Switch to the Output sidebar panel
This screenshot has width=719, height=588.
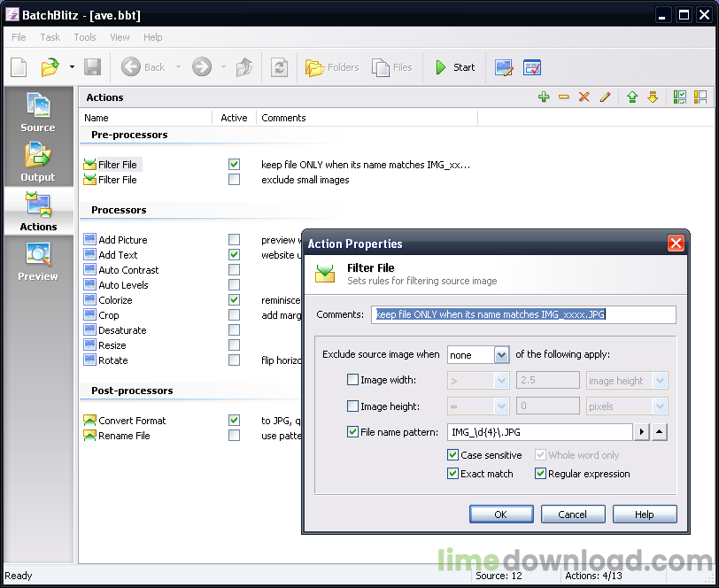[x=38, y=161]
